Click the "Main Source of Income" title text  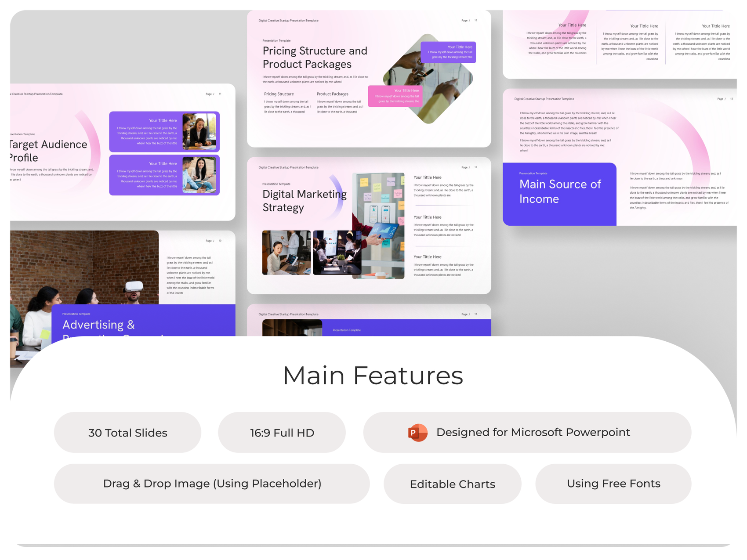tap(560, 191)
